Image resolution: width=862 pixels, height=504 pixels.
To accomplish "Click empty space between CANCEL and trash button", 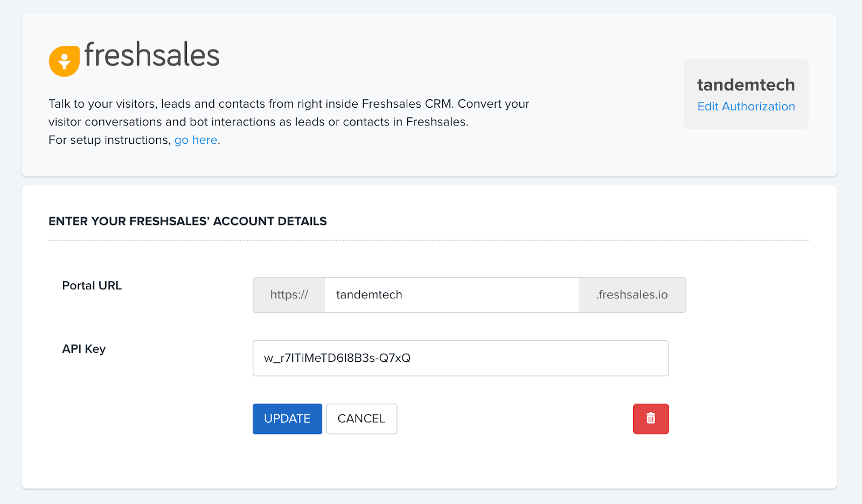I will pyautogui.click(x=515, y=418).
